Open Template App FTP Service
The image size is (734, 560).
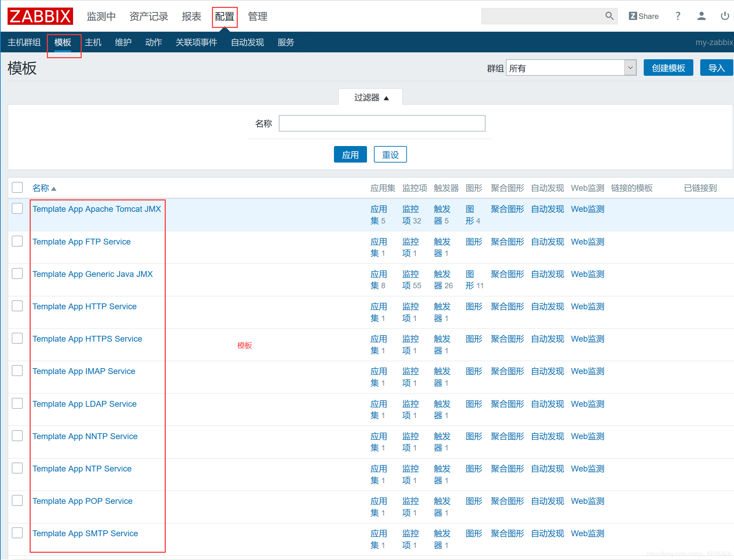pyautogui.click(x=82, y=242)
